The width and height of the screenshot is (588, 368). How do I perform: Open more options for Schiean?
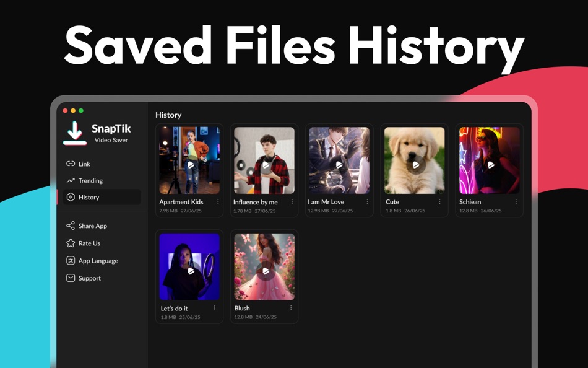coord(516,201)
